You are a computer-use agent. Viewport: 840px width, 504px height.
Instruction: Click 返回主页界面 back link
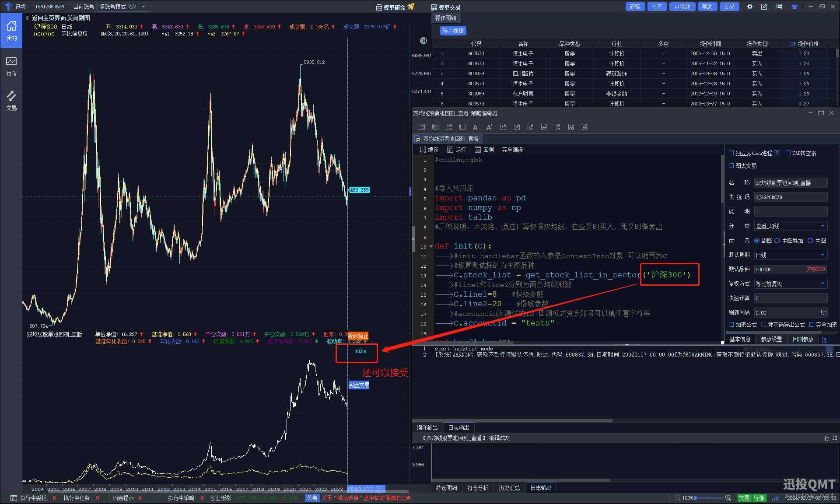coord(49,18)
